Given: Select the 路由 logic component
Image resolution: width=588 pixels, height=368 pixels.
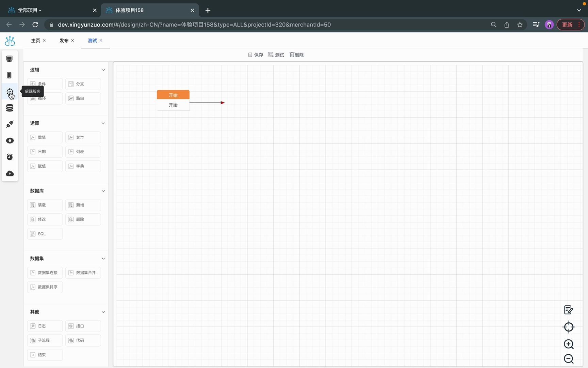Looking at the screenshot, I should click(83, 98).
